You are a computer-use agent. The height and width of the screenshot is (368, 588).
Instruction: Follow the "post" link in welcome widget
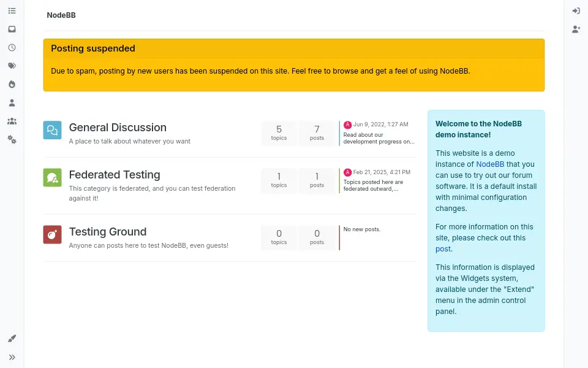tap(443, 249)
